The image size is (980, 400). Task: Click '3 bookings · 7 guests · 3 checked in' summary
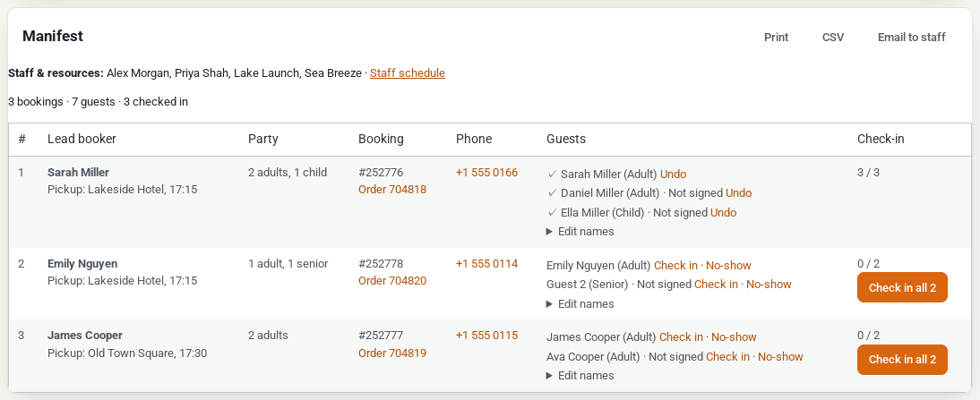coord(99,102)
